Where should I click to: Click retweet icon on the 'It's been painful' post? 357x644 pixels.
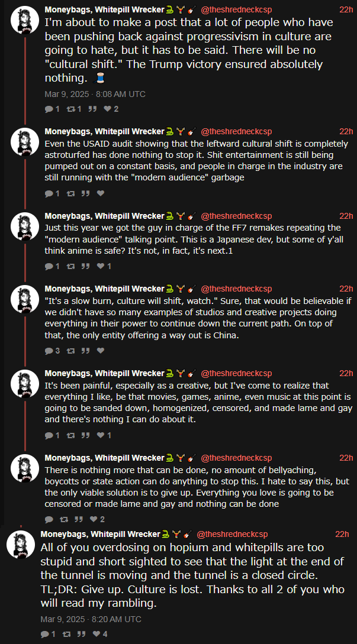[x=70, y=435]
